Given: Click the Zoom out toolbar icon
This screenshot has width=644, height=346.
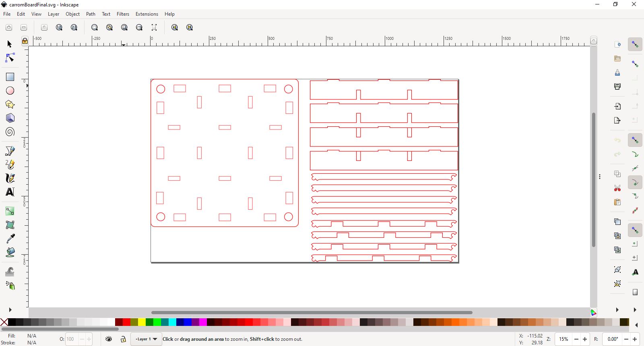Looking at the screenshot, I should click(24, 27).
